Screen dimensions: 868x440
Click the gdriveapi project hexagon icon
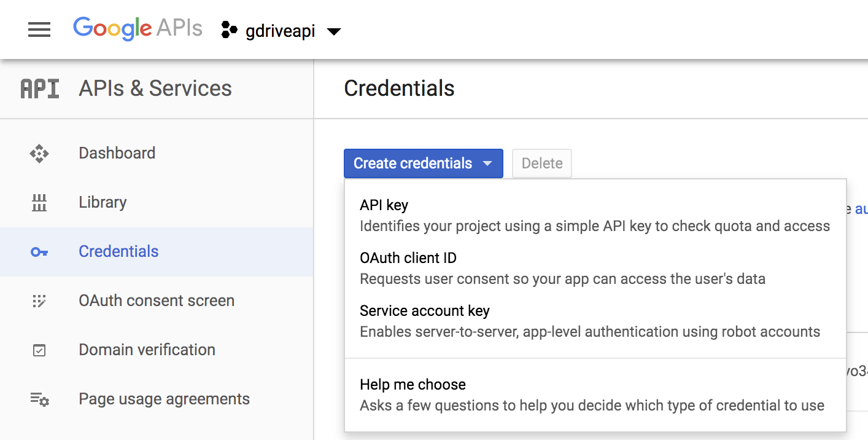click(x=229, y=30)
